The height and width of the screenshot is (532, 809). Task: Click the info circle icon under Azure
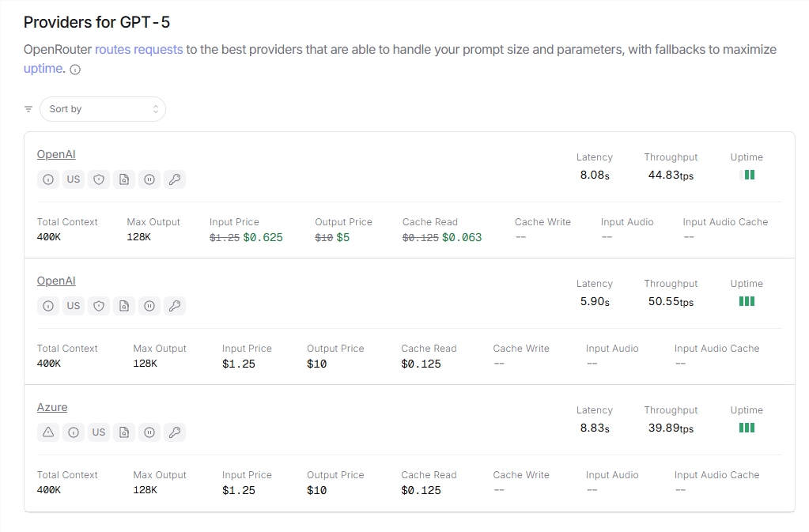tap(74, 432)
